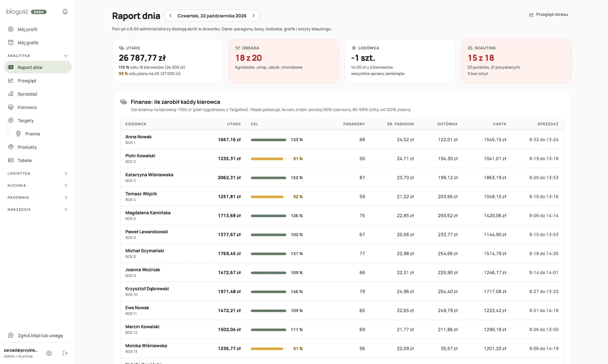Click the Targety target icon

pos(11,120)
